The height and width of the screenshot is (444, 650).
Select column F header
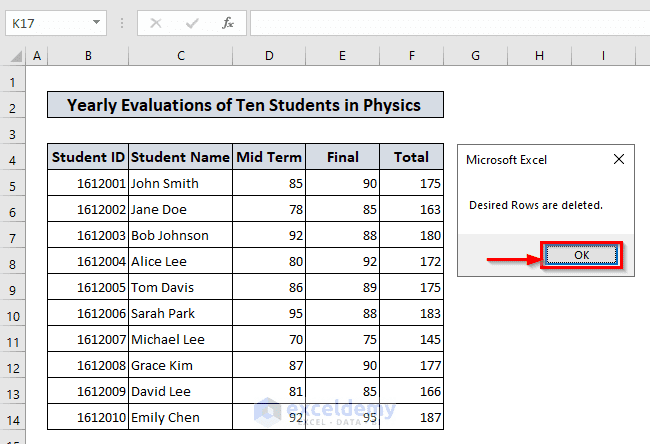(412, 56)
